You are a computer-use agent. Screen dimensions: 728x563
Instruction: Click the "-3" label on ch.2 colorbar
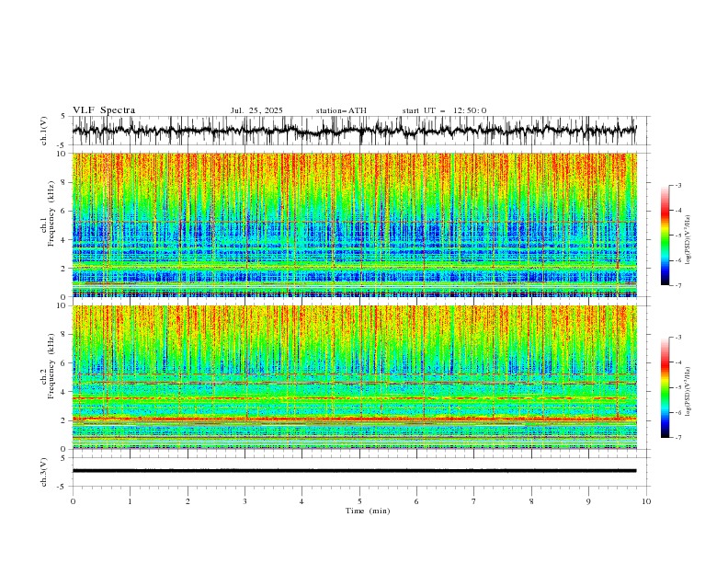[x=677, y=338]
